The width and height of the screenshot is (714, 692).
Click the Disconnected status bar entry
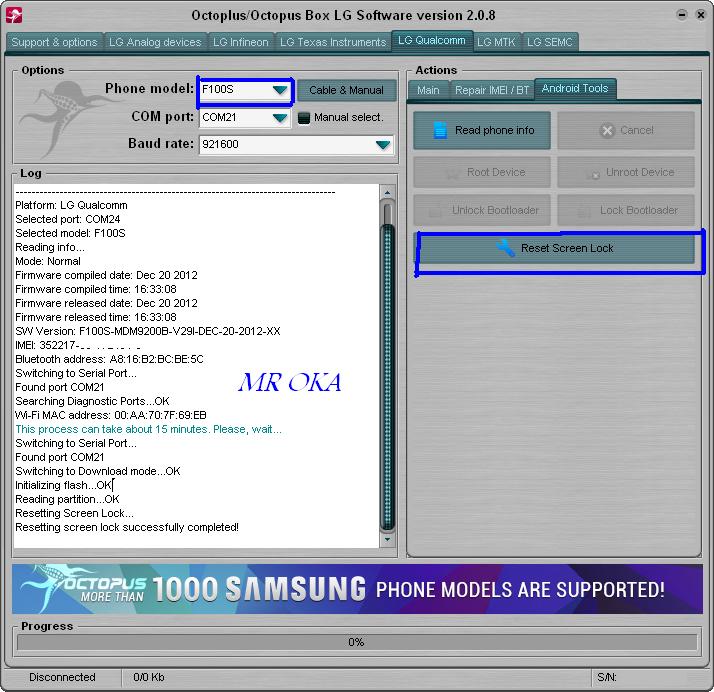click(x=62, y=677)
